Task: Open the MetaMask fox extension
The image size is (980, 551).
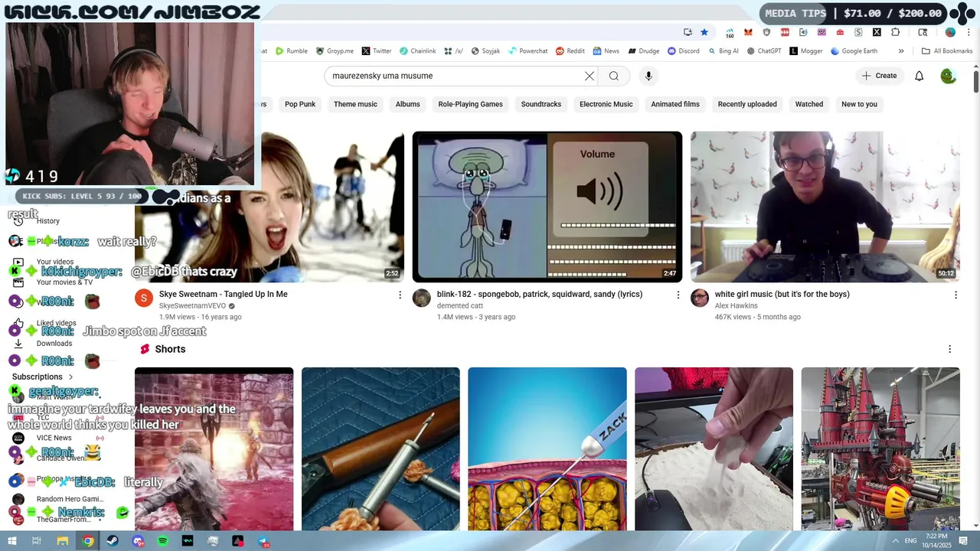Action: point(748,32)
